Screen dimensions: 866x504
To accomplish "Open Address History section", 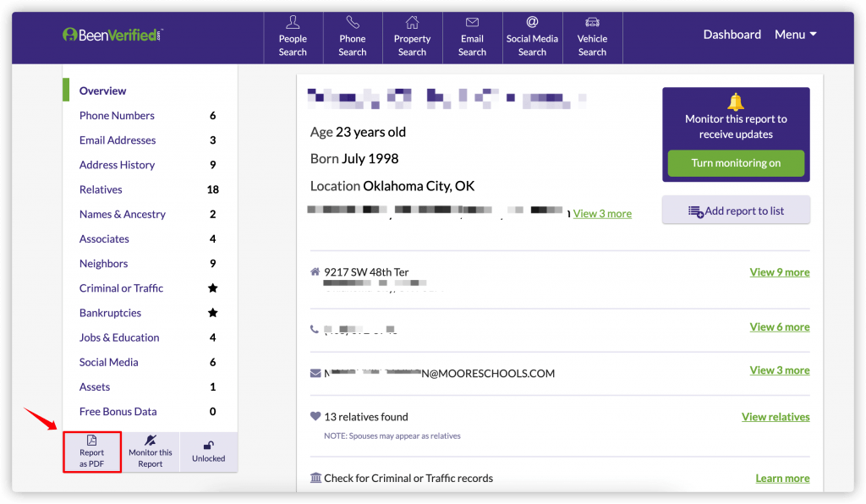I will [117, 165].
